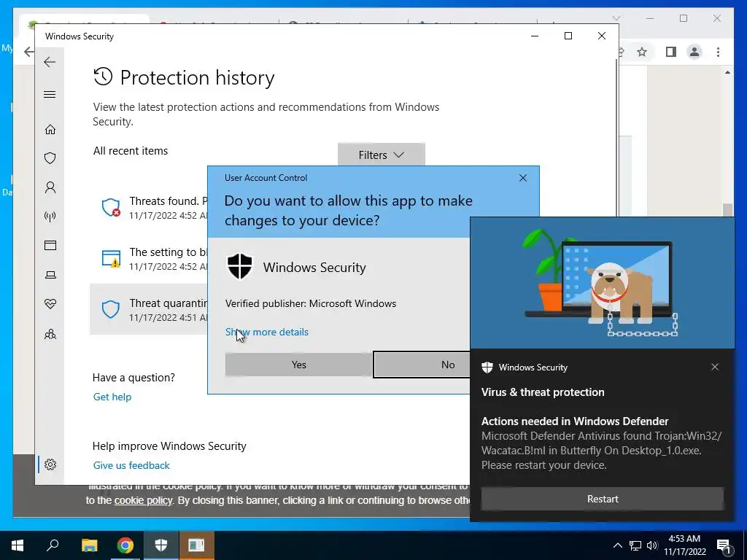
Task: Toggle Chrome side panel icon
Action: [x=671, y=52]
